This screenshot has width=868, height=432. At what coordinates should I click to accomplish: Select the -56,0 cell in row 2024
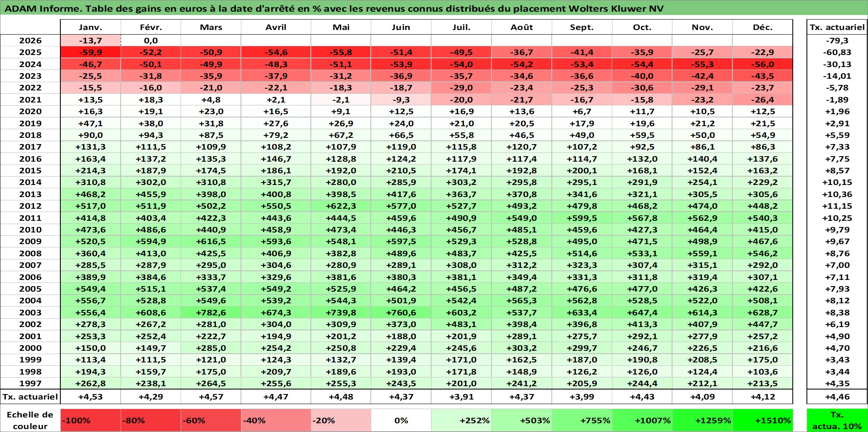tap(763, 64)
